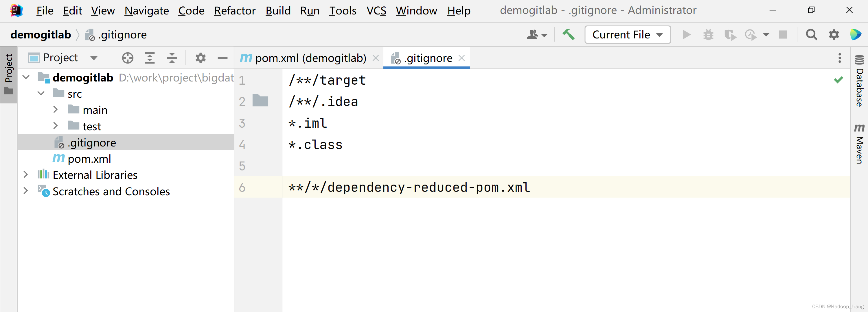The height and width of the screenshot is (312, 868).
Task: Click the Collapse All icon in Project panel
Action: tap(172, 58)
